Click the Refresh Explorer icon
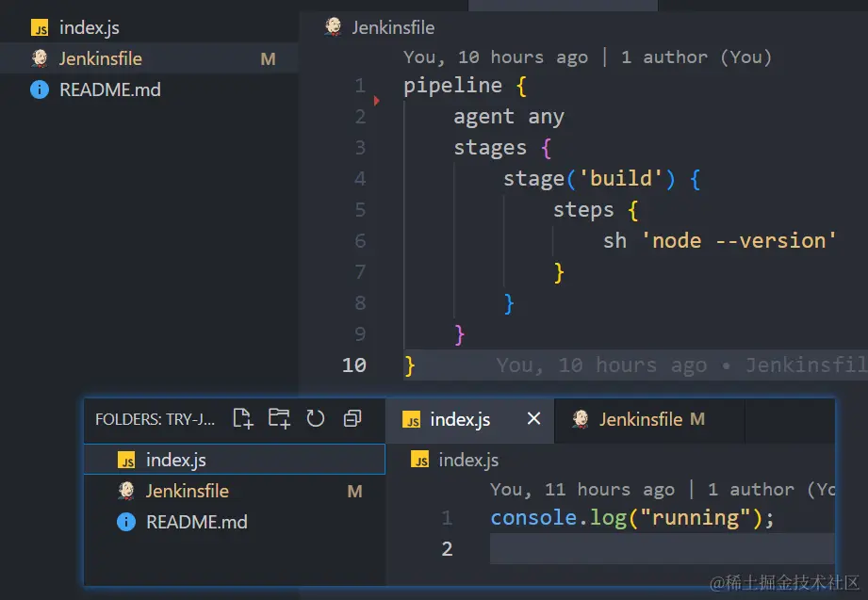Viewport: 868px width, 600px height. point(316,418)
